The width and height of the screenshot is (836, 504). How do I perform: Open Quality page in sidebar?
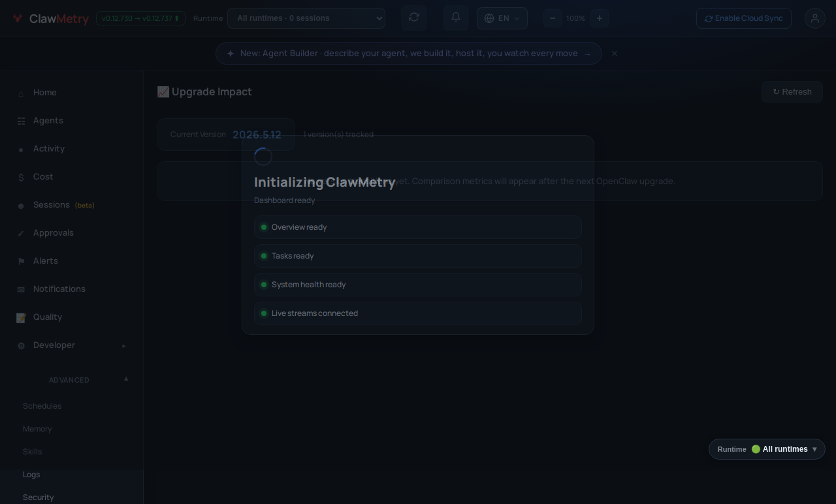[x=72, y=317]
